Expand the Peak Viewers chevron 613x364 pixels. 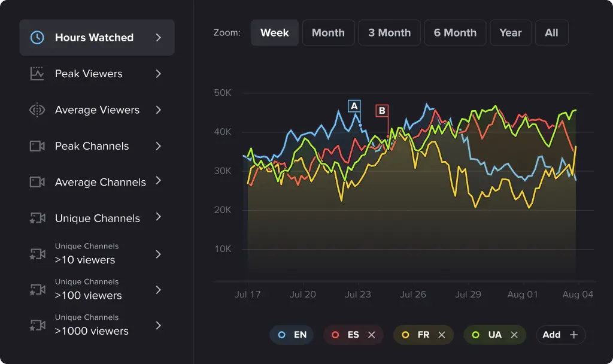[159, 74]
